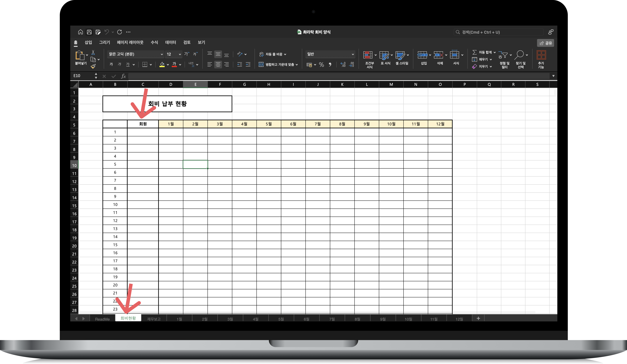This screenshot has height=364, width=627.
Task: Apply yellow fill color
Action: tap(162, 65)
